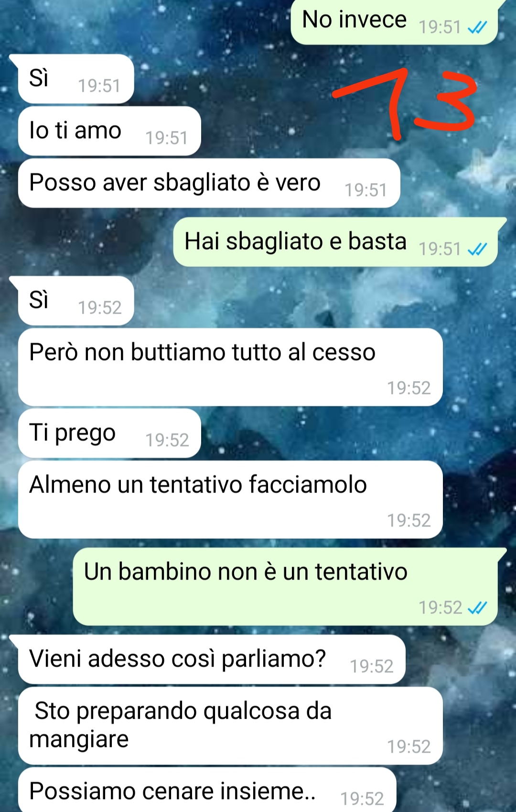Tap 'Possiamo cenare insieme..' message
The height and width of the screenshot is (812, 516).
[207, 790]
